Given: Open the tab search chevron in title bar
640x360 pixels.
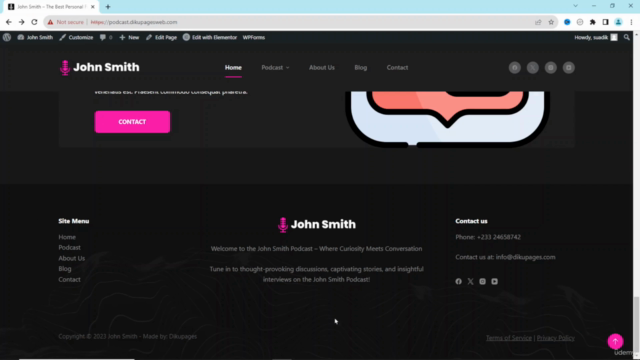Looking at the screenshot, I should pos(576,6).
